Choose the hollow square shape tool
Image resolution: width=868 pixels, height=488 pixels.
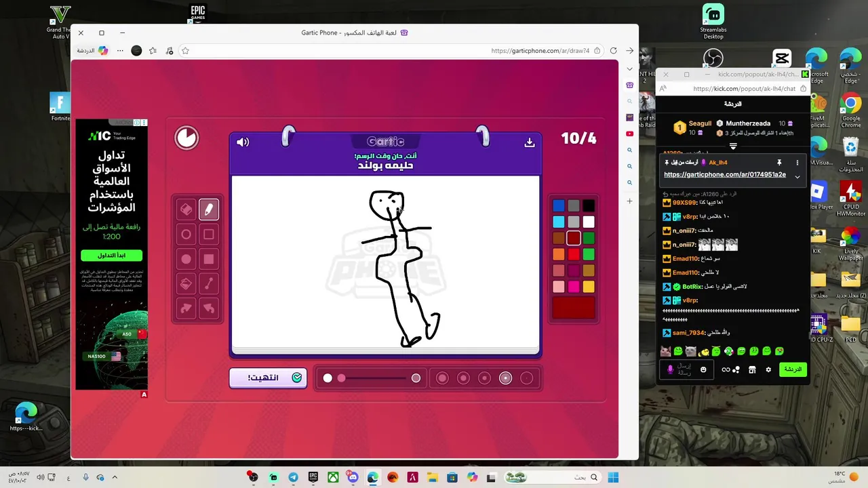click(x=209, y=235)
